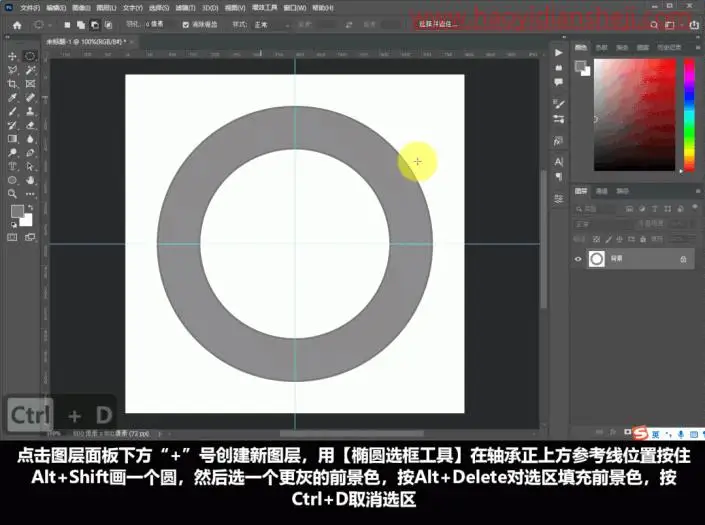Click the feather value field

[156, 24]
